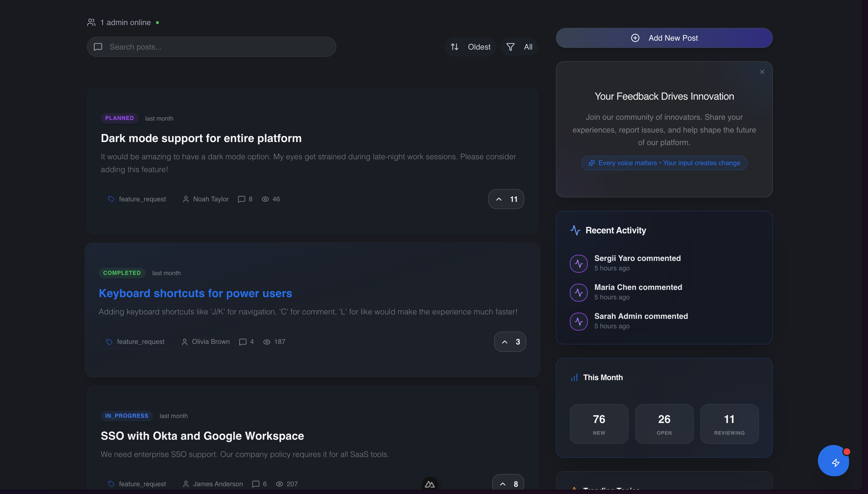Click the blue lightning bolt floating button
The width and height of the screenshot is (868, 494).
coord(833,461)
